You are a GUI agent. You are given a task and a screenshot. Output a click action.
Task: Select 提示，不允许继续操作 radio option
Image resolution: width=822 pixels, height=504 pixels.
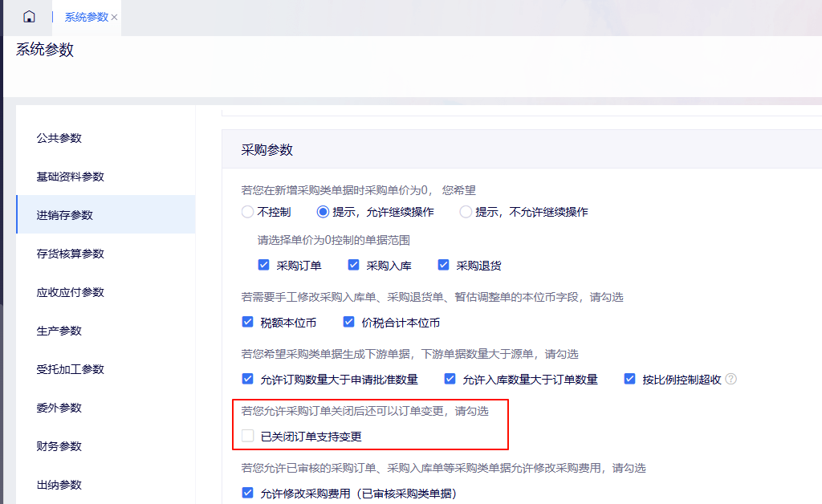click(466, 212)
